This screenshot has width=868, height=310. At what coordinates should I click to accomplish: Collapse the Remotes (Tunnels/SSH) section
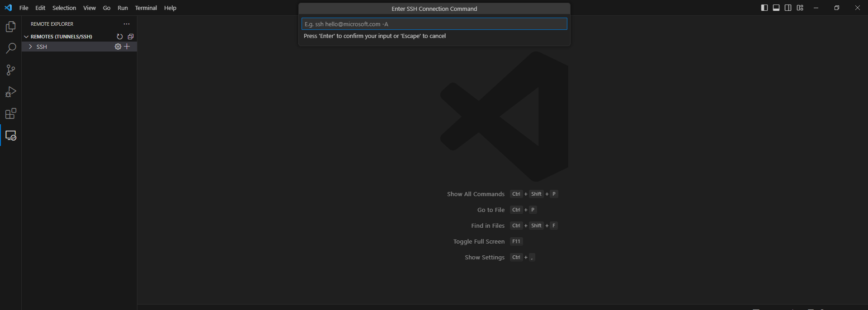tap(26, 37)
